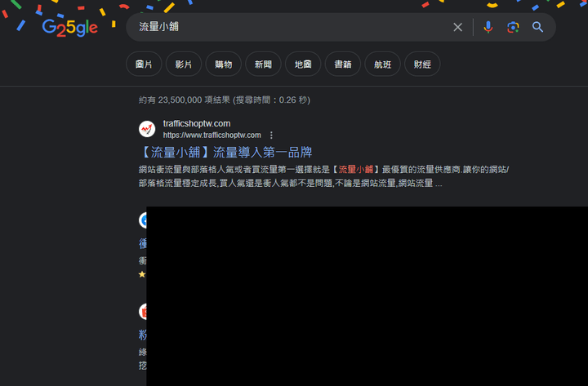This screenshot has height=386, width=588.
Task: Switch to the 圖片 results tab
Action: click(x=144, y=64)
